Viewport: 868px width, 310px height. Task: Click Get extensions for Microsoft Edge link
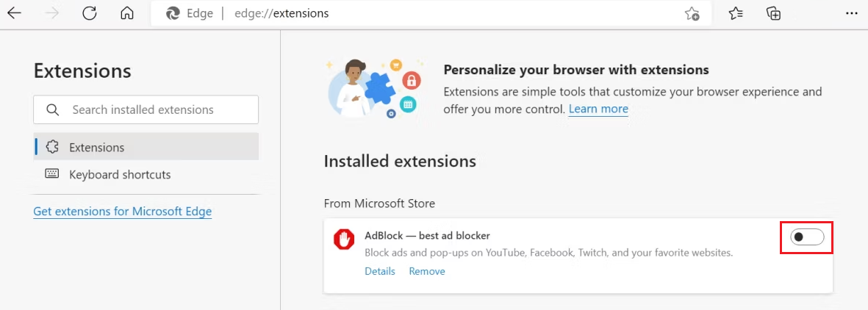click(x=123, y=212)
